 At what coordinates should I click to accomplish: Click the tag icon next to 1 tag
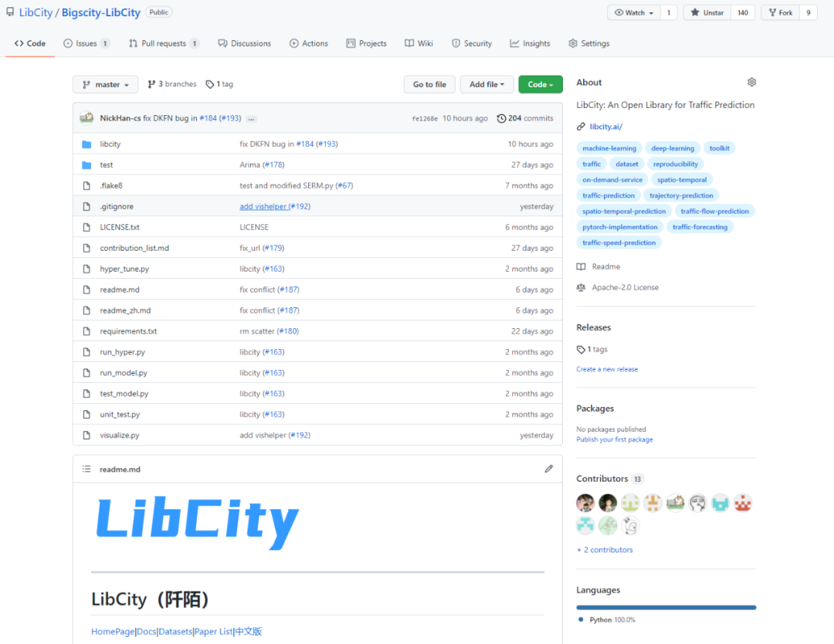[209, 84]
